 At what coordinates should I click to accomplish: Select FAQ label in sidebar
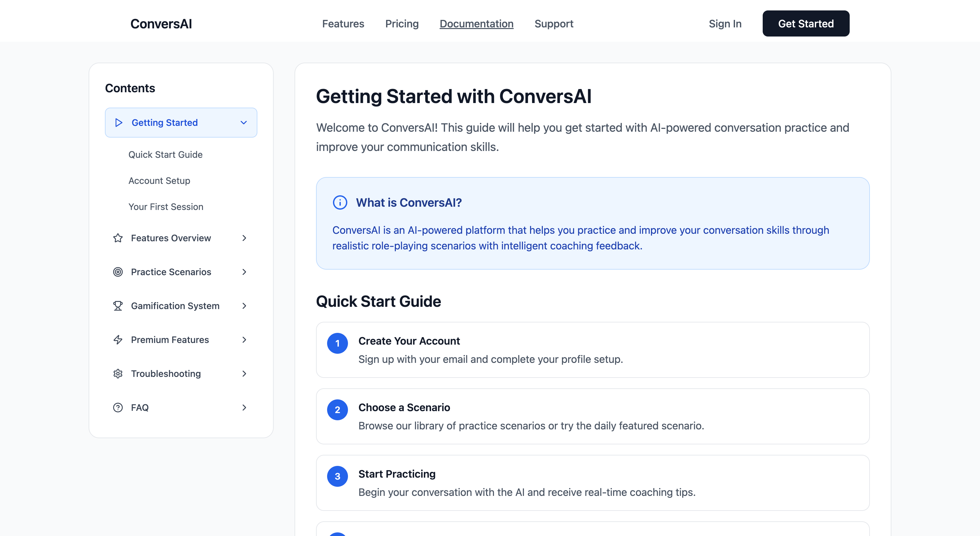pos(140,407)
